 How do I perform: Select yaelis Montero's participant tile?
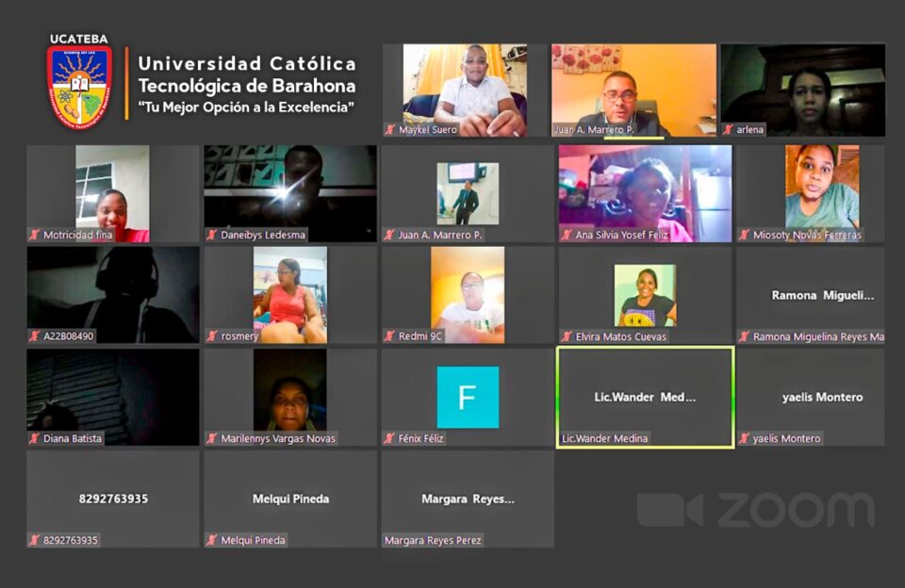tap(810, 397)
